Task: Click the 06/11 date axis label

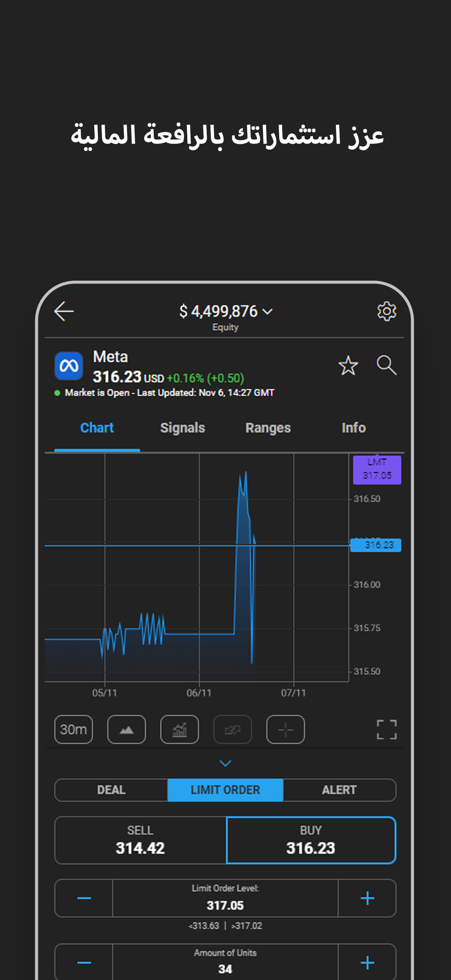Action: click(x=199, y=693)
